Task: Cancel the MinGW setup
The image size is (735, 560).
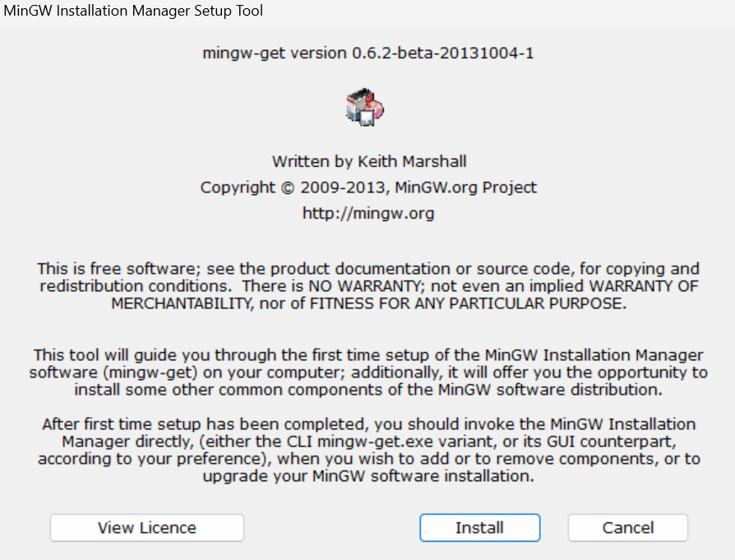Action: (627, 528)
